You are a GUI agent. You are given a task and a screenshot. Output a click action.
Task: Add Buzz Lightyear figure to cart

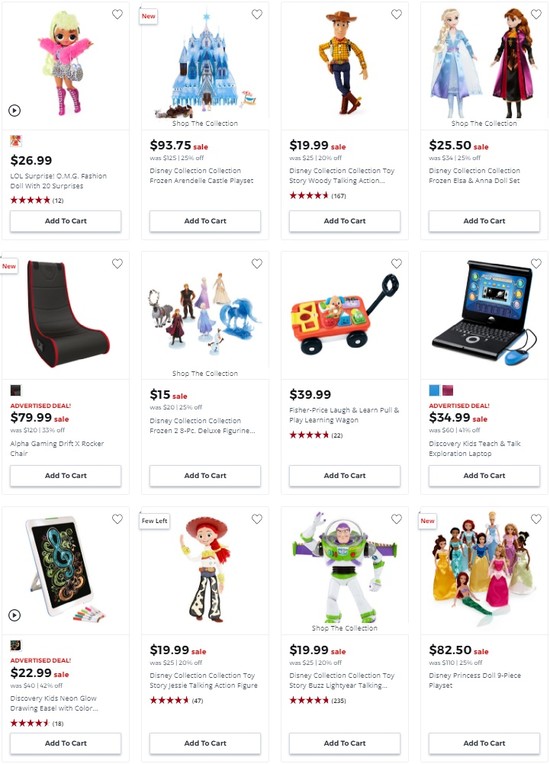tap(345, 743)
